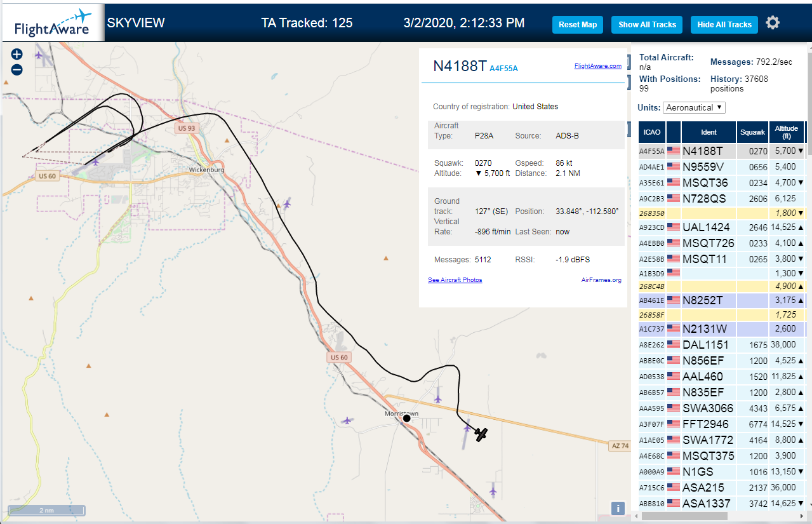Select the ASA215 aircraft row

click(722, 488)
